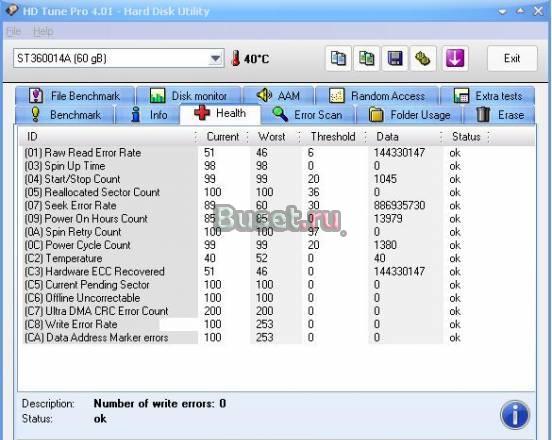
Task: Click the data value 13979
Action: [x=388, y=219]
